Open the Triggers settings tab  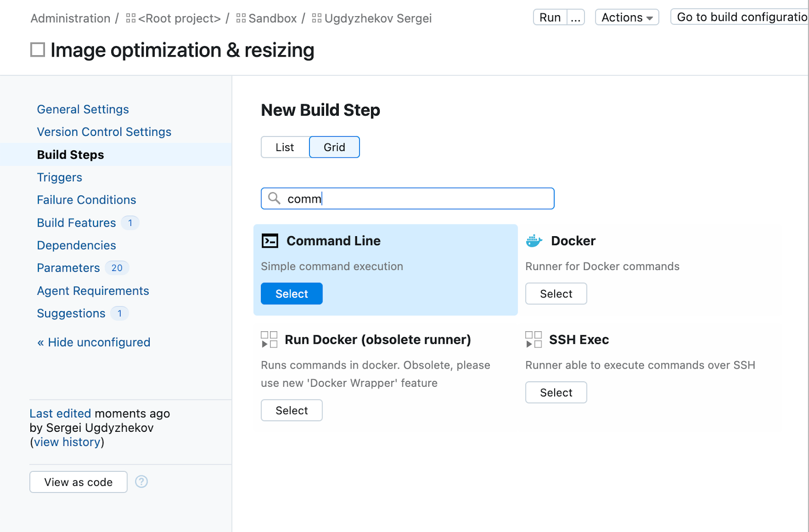pyautogui.click(x=59, y=178)
